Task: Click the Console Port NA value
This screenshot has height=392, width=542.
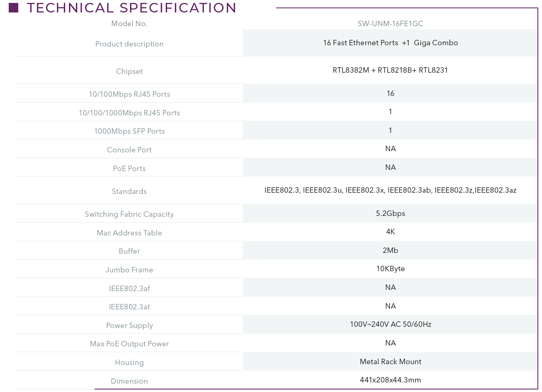Action: coord(390,149)
